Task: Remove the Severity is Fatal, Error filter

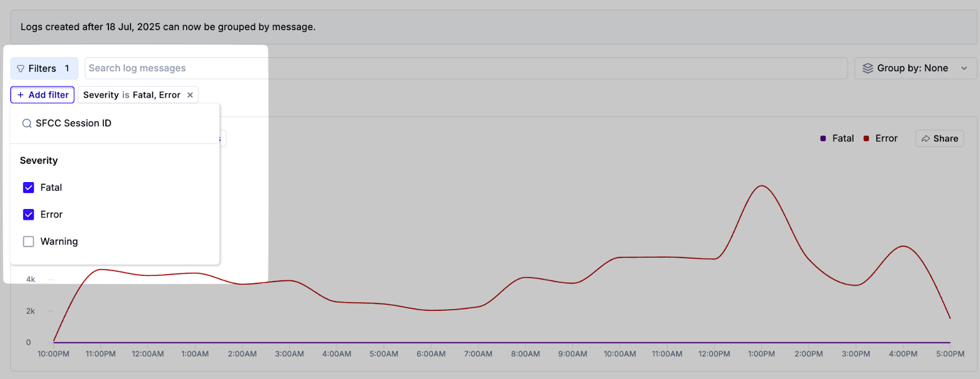Action: click(x=190, y=95)
